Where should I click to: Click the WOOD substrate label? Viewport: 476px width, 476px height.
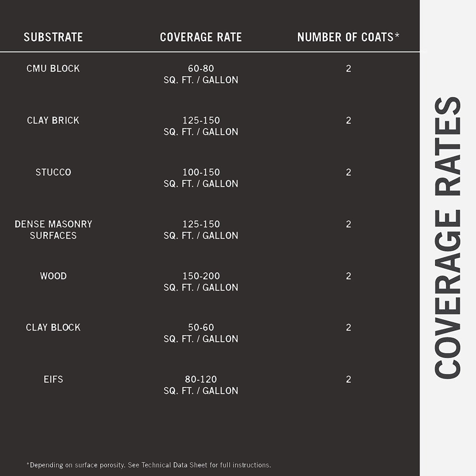click(x=53, y=276)
